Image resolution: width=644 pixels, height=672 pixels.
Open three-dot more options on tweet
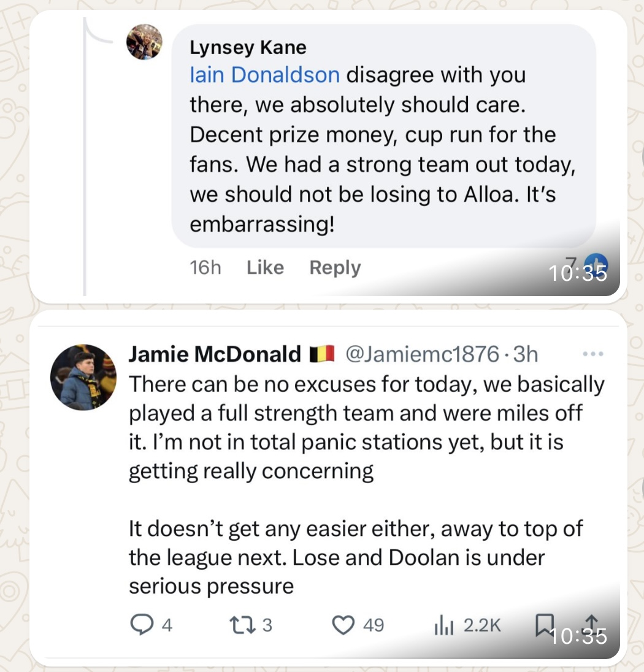point(594,354)
